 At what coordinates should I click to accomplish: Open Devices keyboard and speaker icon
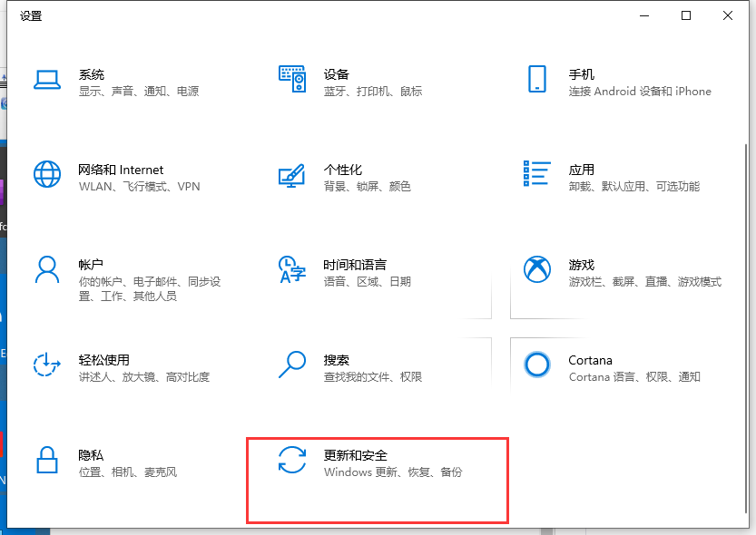click(292, 80)
